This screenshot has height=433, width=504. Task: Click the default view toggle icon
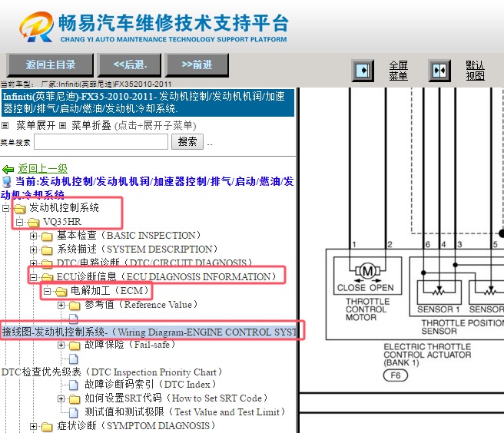pos(439,71)
